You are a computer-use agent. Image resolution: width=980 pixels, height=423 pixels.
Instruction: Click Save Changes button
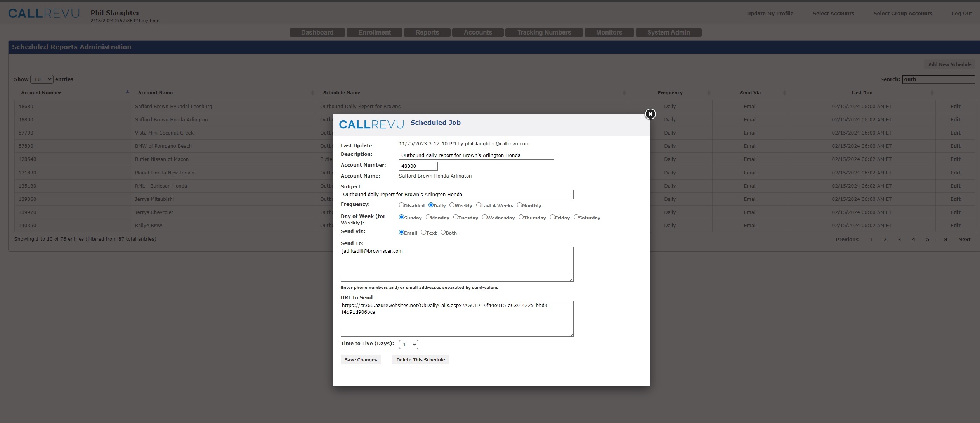[361, 360]
